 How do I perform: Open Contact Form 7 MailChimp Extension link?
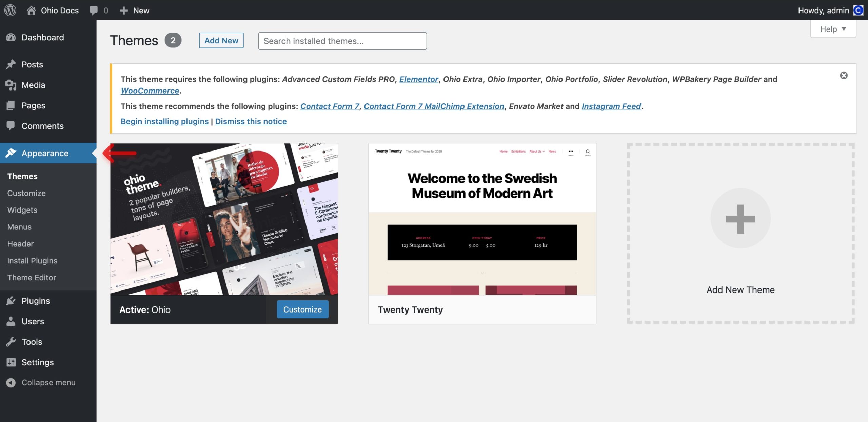(x=434, y=106)
